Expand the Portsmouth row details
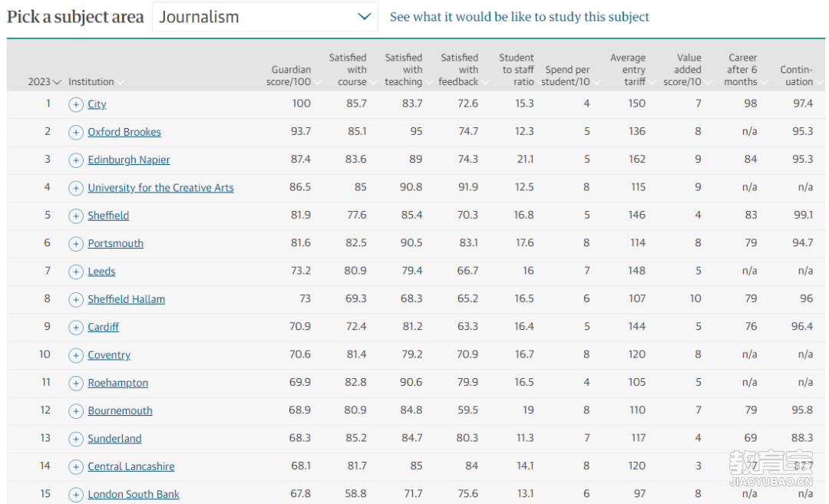Image resolution: width=829 pixels, height=504 pixels. click(x=76, y=243)
